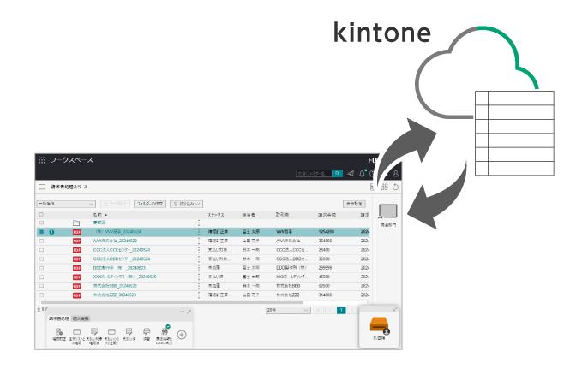Switch to 個人業務 toolbox tab
588x369 pixels.
[81, 318]
